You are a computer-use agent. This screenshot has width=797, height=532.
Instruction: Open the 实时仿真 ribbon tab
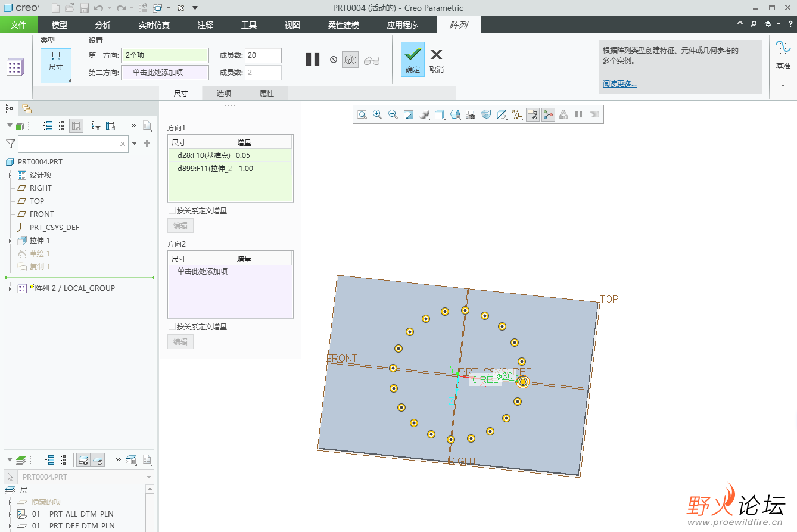tap(154, 25)
